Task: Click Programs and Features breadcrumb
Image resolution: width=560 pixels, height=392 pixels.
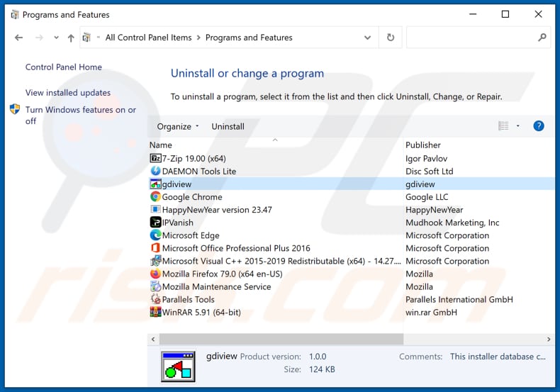Action: point(249,38)
